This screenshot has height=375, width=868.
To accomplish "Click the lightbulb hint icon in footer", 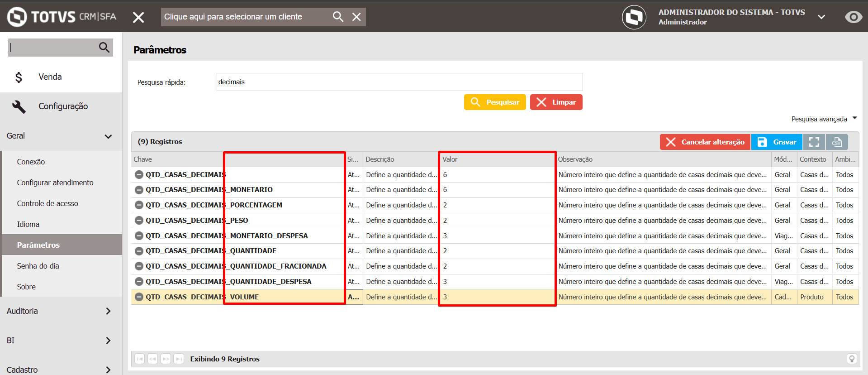I will pyautogui.click(x=852, y=359).
